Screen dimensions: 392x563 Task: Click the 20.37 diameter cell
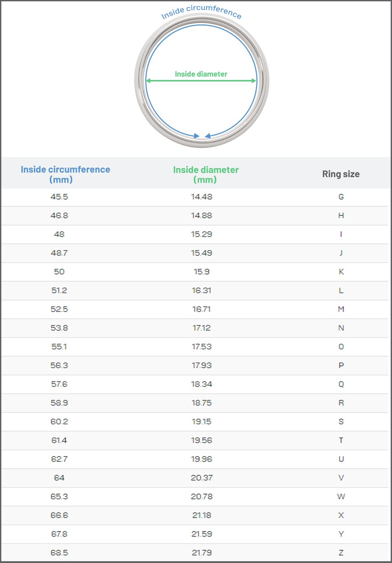(x=202, y=478)
